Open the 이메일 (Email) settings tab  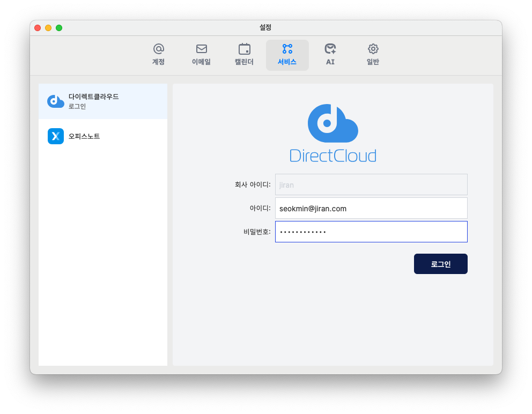click(201, 55)
